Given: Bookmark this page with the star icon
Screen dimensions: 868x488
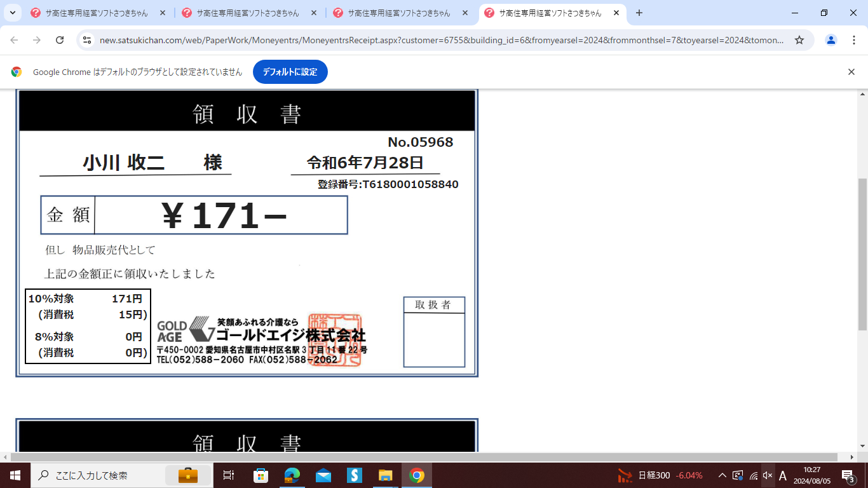Looking at the screenshot, I should 799,40.
